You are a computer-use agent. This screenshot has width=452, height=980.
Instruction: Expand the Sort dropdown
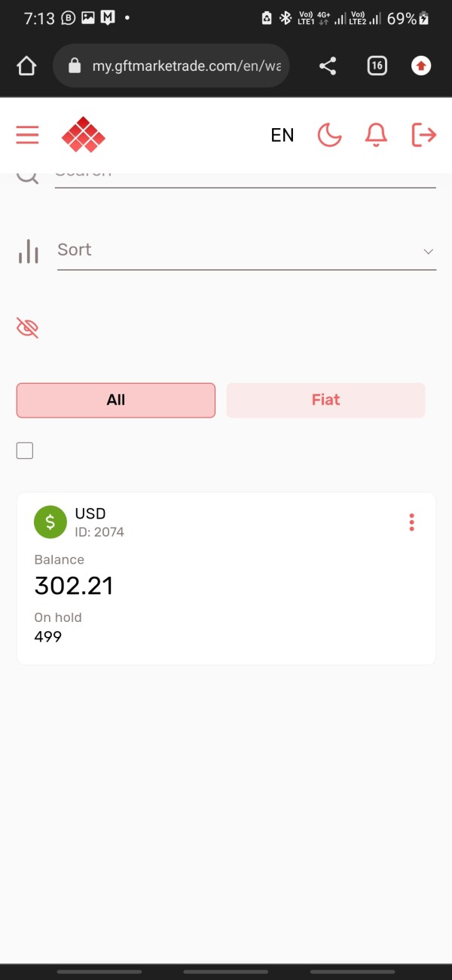coord(246,250)
